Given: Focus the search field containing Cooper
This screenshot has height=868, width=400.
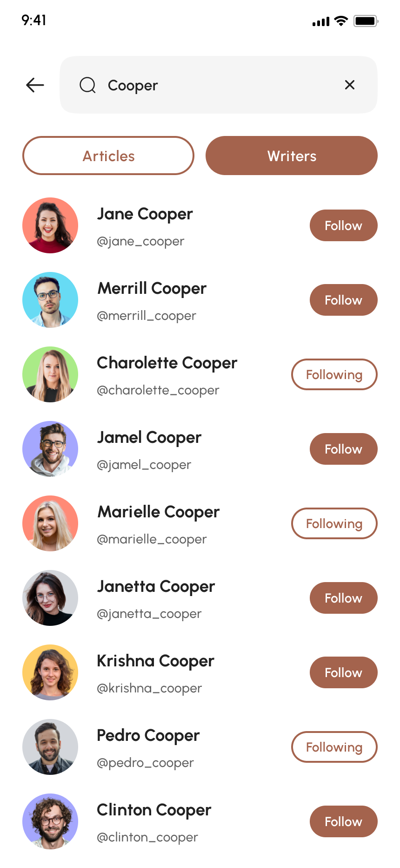Looking at the screenshot, I should click(219, 85).
